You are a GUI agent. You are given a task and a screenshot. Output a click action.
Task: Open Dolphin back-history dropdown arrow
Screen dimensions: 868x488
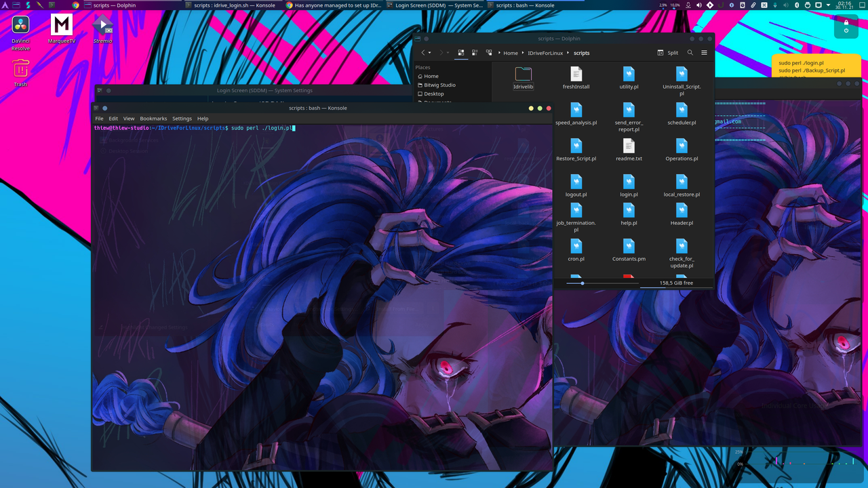point(429,53)
